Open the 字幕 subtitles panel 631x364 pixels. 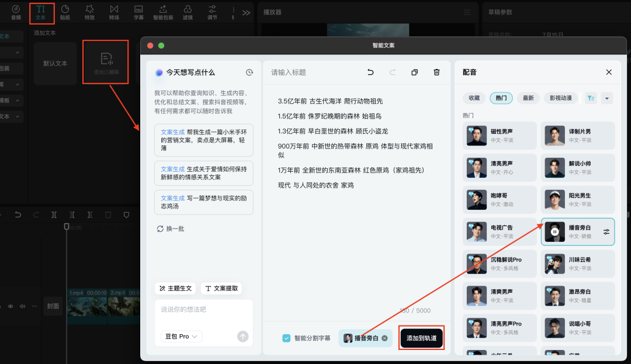point(138,12)
